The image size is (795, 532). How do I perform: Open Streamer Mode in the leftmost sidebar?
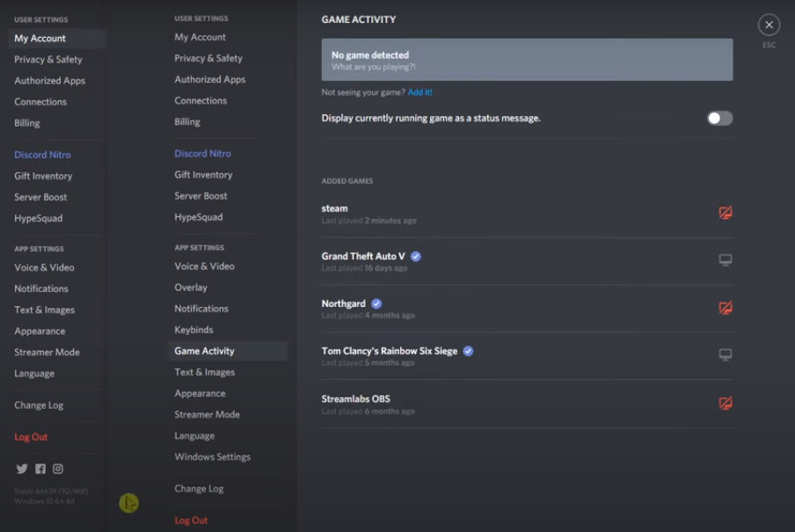tap(47, 353)
